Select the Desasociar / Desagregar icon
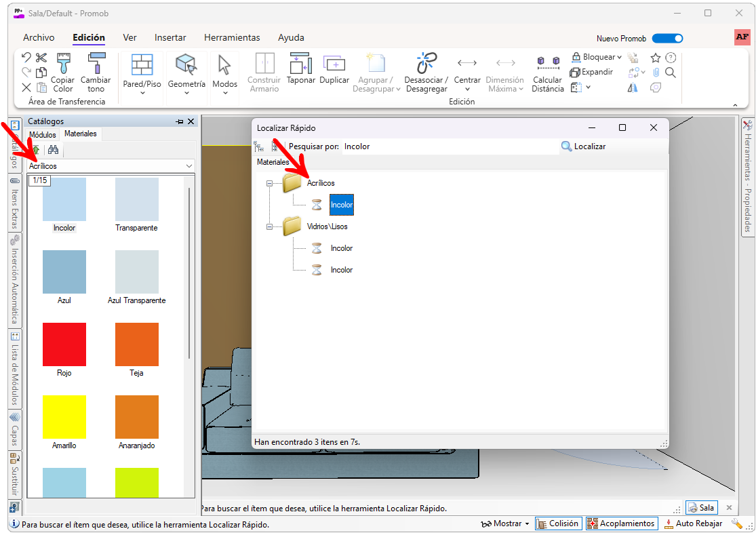 (426, 64)
